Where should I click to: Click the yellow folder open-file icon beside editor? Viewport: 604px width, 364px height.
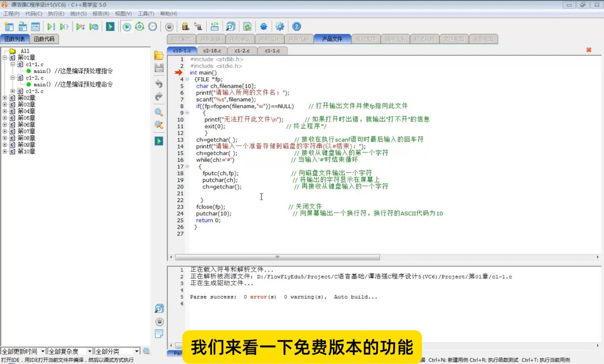pos(159,55)
